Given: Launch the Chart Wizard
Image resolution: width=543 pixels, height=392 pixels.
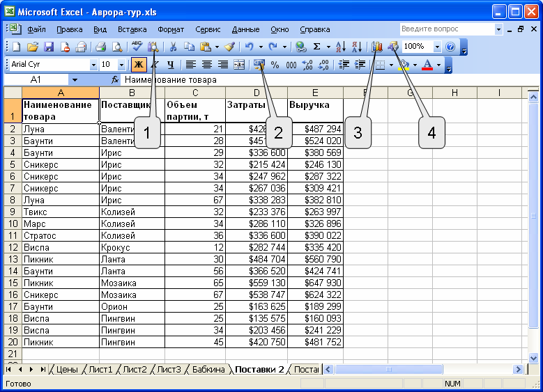Looking at the screenshot, I should [377, 47].
